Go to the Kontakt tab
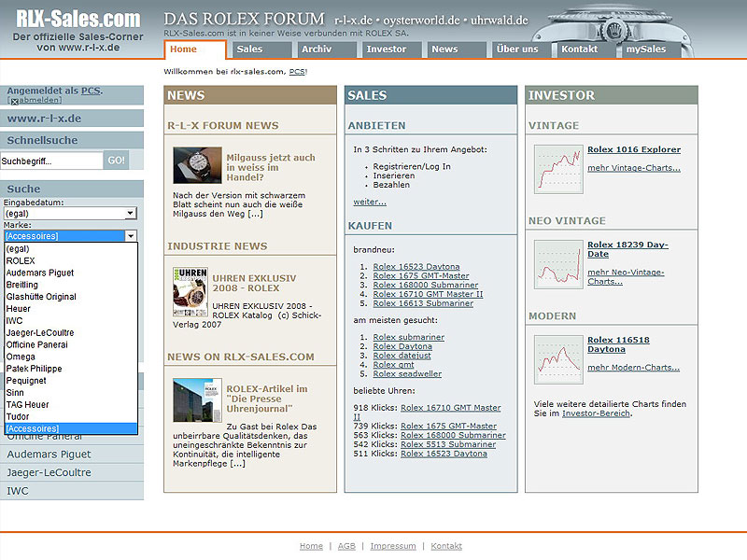The width and height of the screenshot is (747, 560). pyautogui.click(x=586, y=49)
